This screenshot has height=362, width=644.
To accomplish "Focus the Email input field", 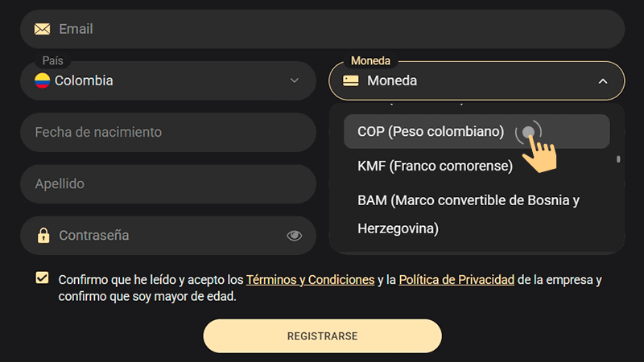I will pos(322,29).
